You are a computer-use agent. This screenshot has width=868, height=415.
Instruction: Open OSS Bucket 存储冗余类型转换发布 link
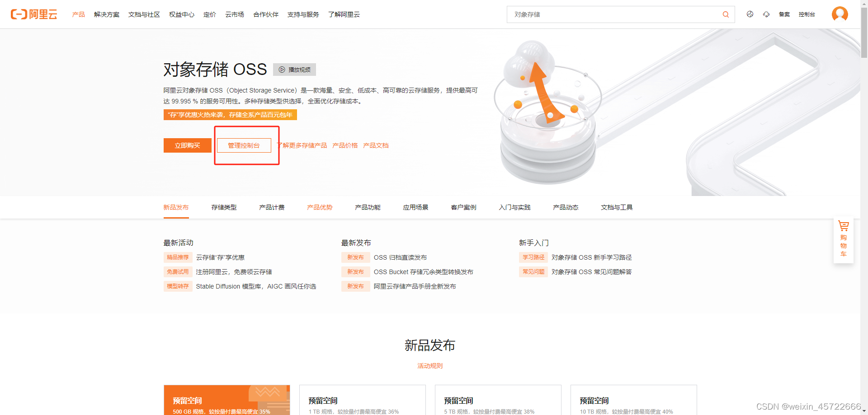click(424, 272)
